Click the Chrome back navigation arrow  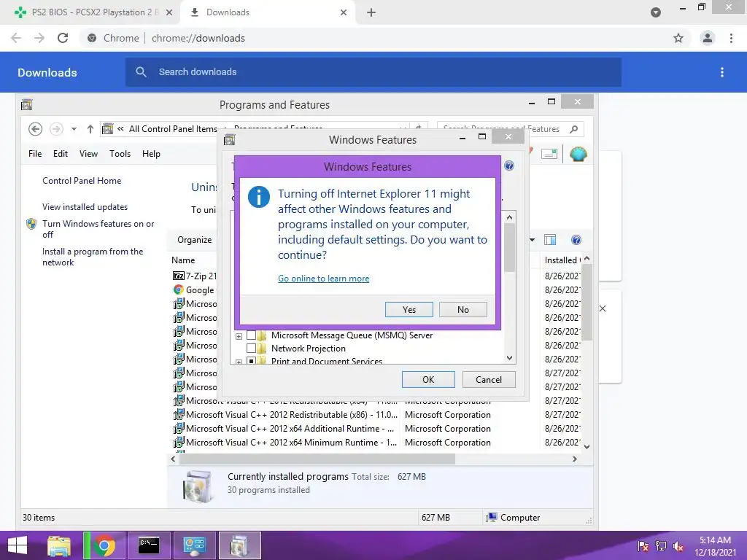(16, 38)
